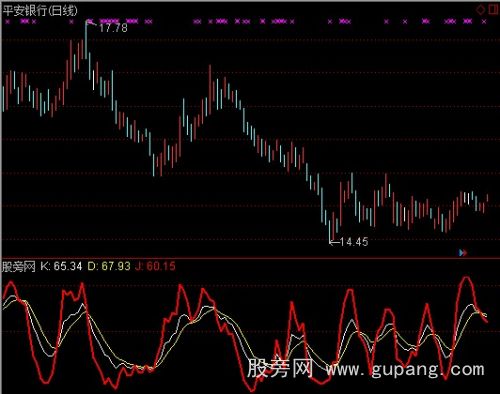500x394 pixels.
Task: Click the chart title 平安银行(日线)
Action: coord(40,10)
